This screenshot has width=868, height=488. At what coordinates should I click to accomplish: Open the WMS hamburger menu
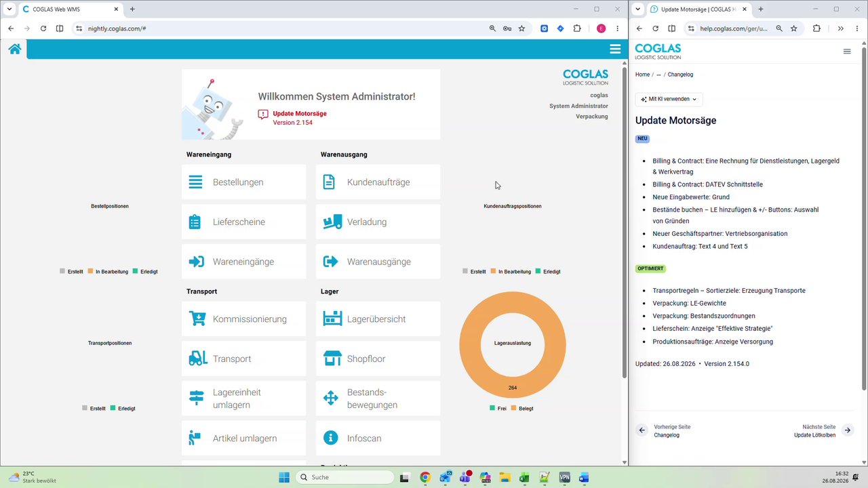(615, 49)
